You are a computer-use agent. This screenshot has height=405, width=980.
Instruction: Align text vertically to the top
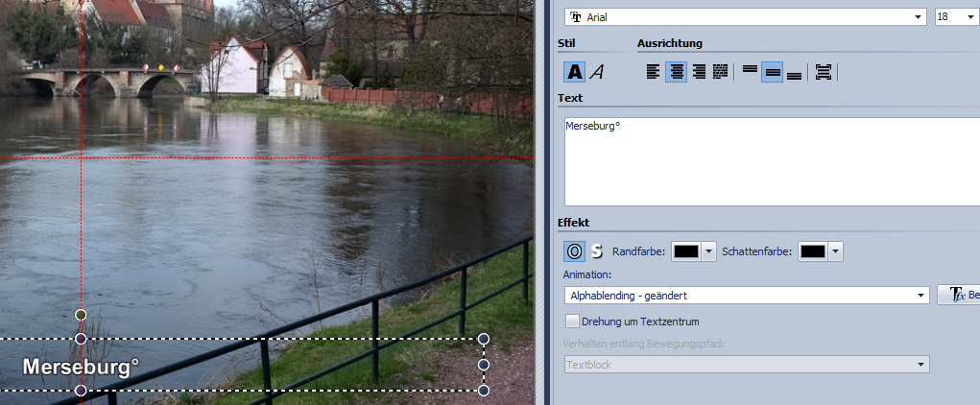point(750,71)
